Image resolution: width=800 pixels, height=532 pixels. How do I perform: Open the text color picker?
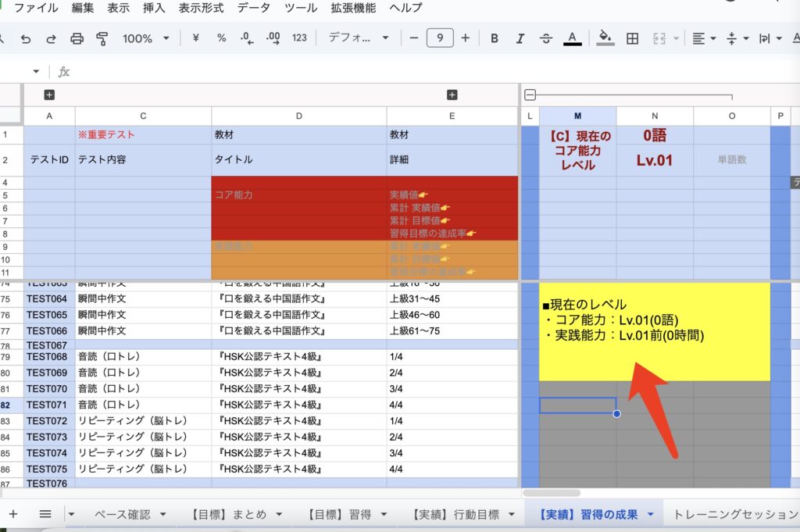572,38
